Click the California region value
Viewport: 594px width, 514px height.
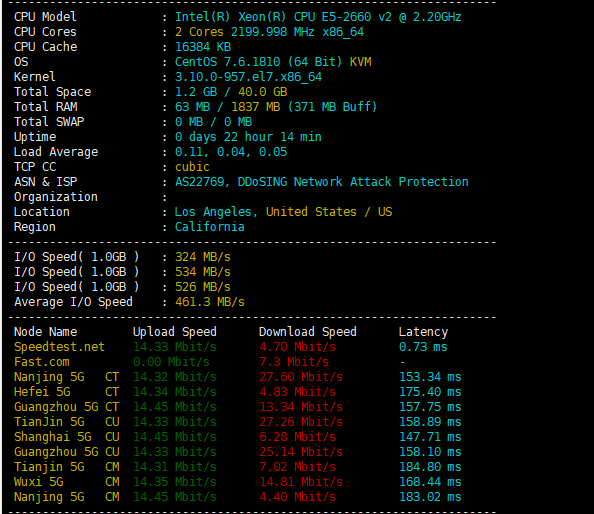pyautogui.click(x=209, y=227)
